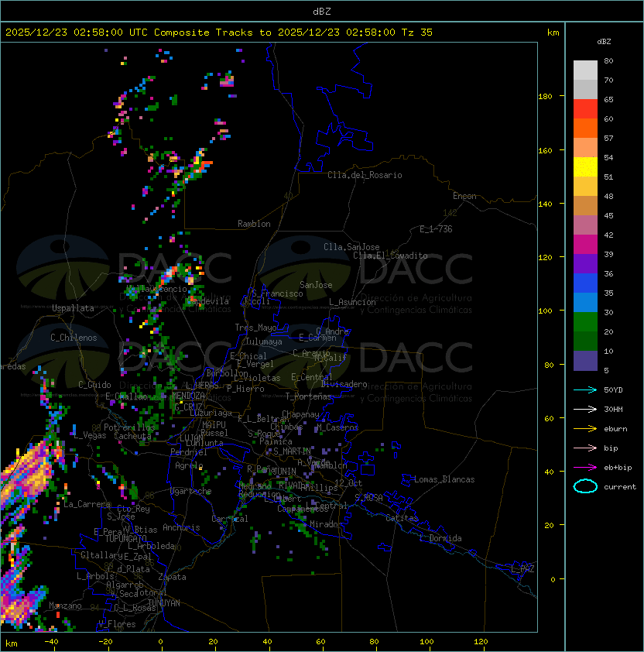
Task: Click the 30 dBZ green color swatch
Action: pyautogui.click(x=585, y=321)
